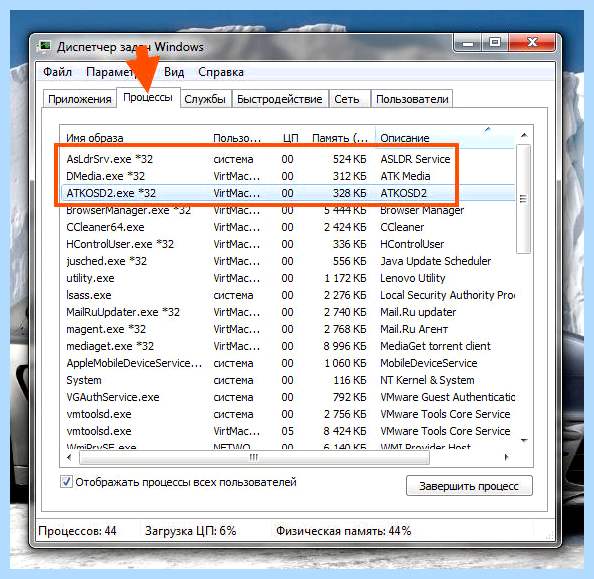
Task: Click Процессов: 44 in status bar
Action: tap(77, 531)
